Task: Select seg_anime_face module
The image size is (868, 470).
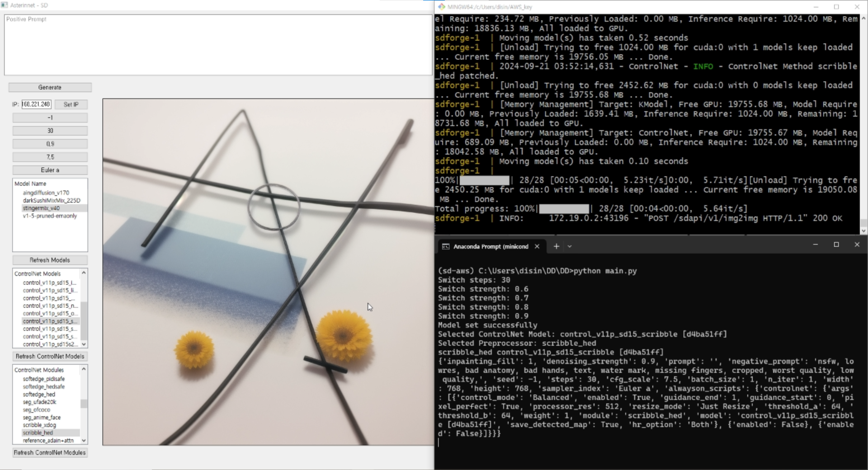Action: (x=42, y=417)
